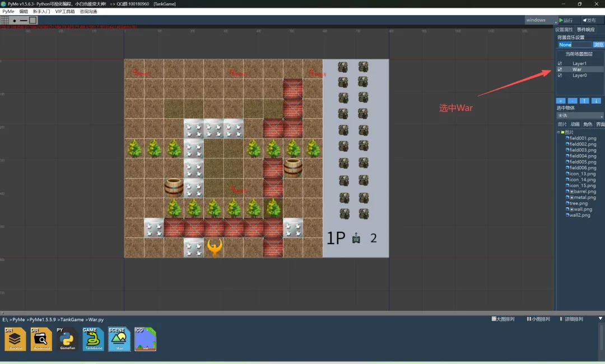Image resolution: width=605 pixels, height=364 pixels.
Task: Open the BackUp directory file icon
Action: (x=15, y=339)
